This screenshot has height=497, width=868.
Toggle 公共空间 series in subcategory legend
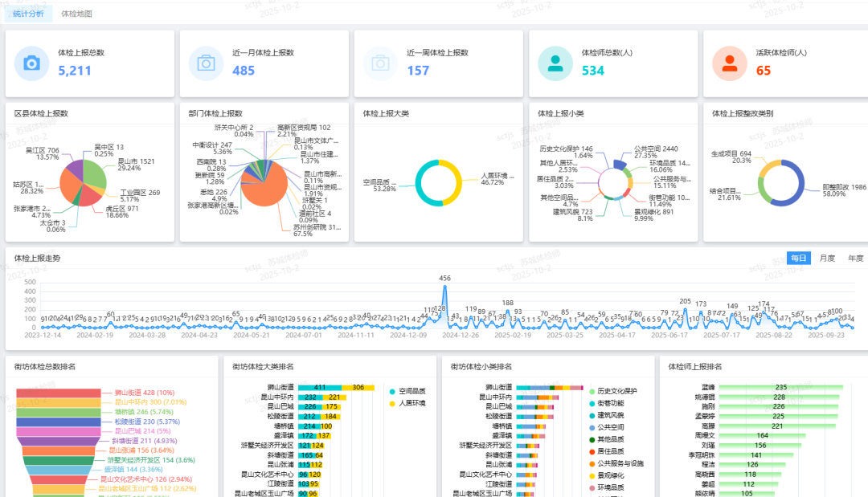coord(592,427)
